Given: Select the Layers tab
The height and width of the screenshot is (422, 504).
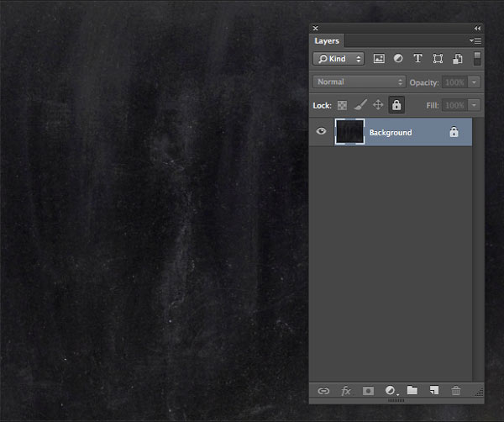Looking at the screenshot, I should tap(327, 40).
